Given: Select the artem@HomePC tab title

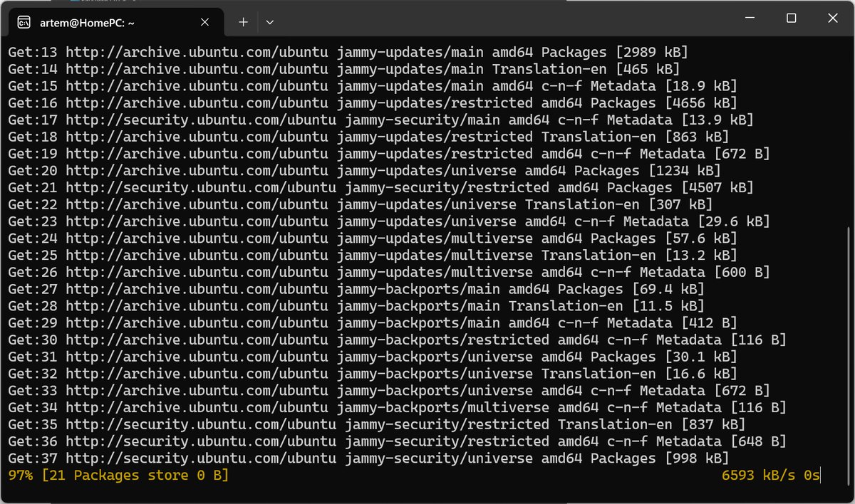Looking at the screenshot, I should (88, 22).
